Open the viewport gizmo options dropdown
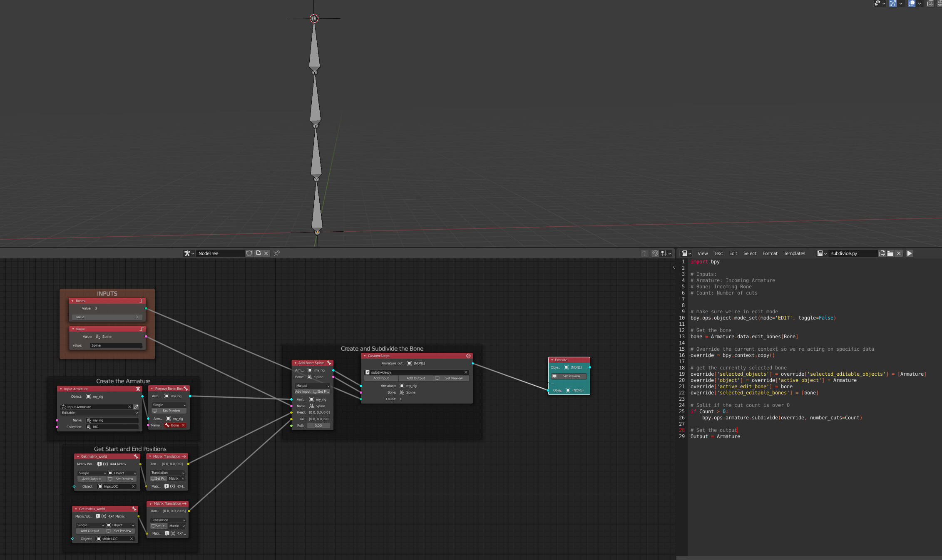 coord(901,3)
